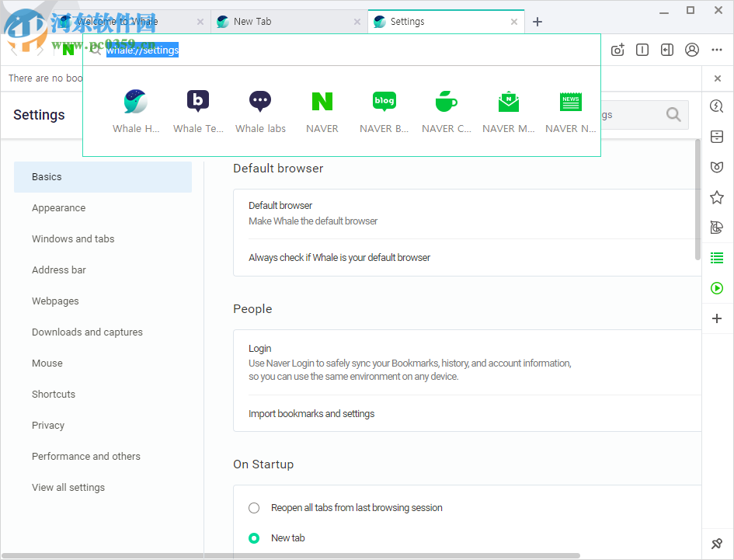The image size is (734, 560).
Task: Open the sidebar translate tool icon
Action: [717, 228]
